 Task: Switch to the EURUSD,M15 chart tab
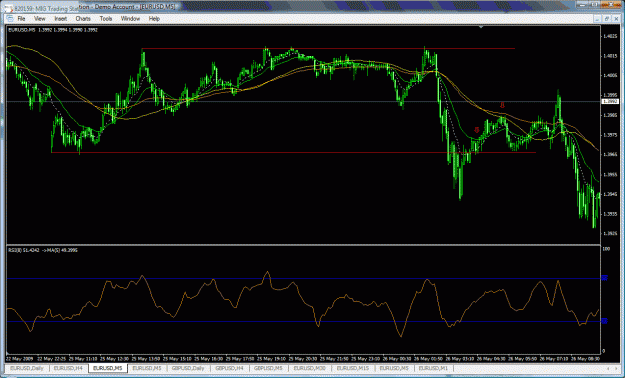354,368
